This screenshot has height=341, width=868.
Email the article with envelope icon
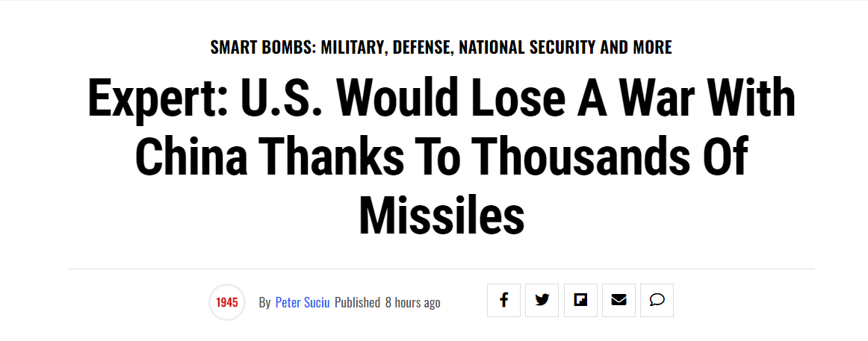click(x=619, y=300)
